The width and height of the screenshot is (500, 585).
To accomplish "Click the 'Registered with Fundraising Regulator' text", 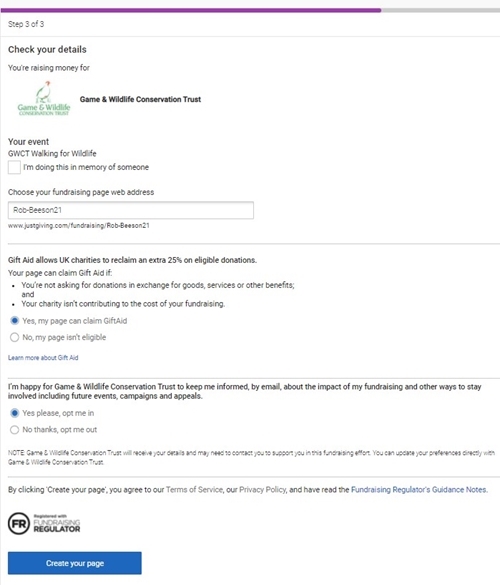I will [57, 524].
